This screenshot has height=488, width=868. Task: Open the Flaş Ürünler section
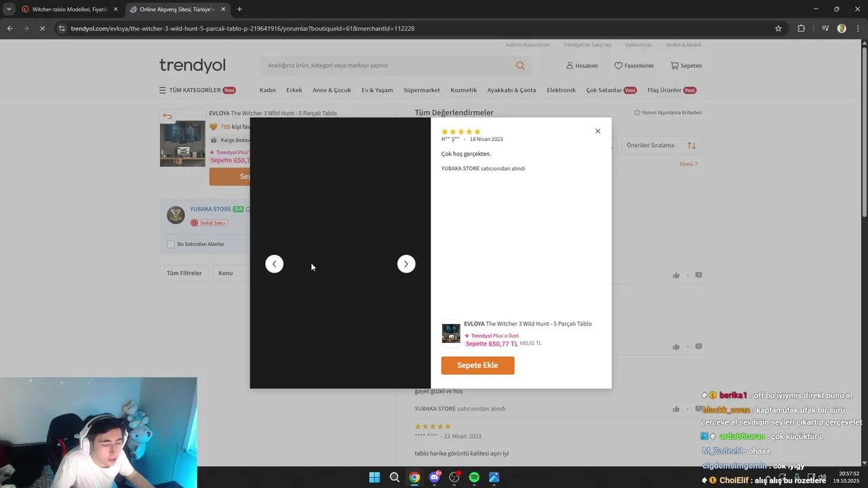click(x=671, y=90)
